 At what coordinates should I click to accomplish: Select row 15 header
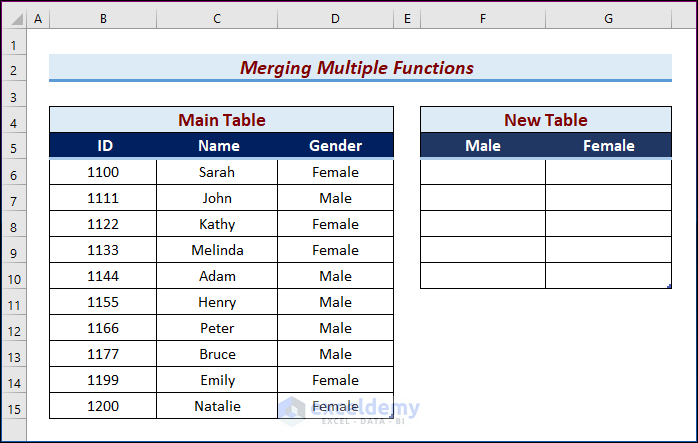[x=14, y=409]
